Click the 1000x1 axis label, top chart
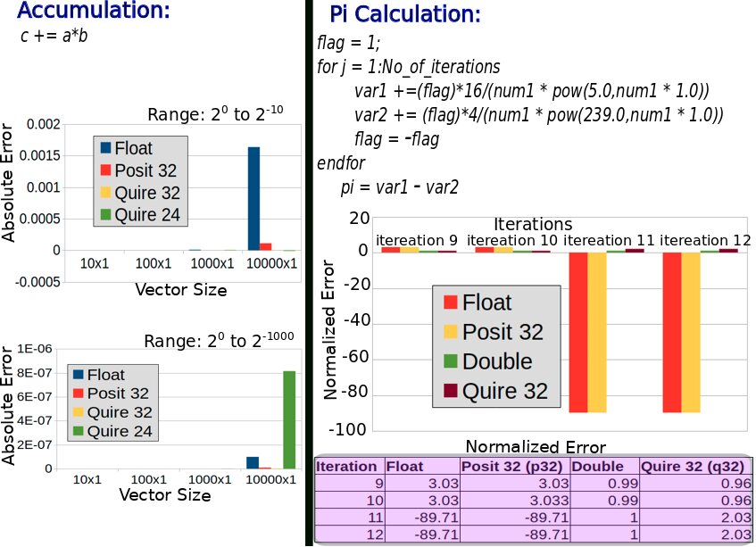The width and height of the screenshot is (756, 547). tap(212, 263)
